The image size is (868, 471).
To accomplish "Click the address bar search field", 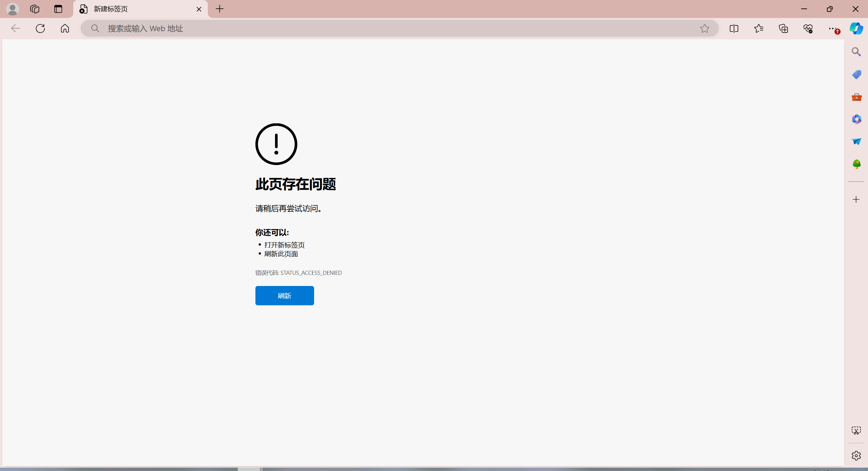I will (x=373, y=28).
